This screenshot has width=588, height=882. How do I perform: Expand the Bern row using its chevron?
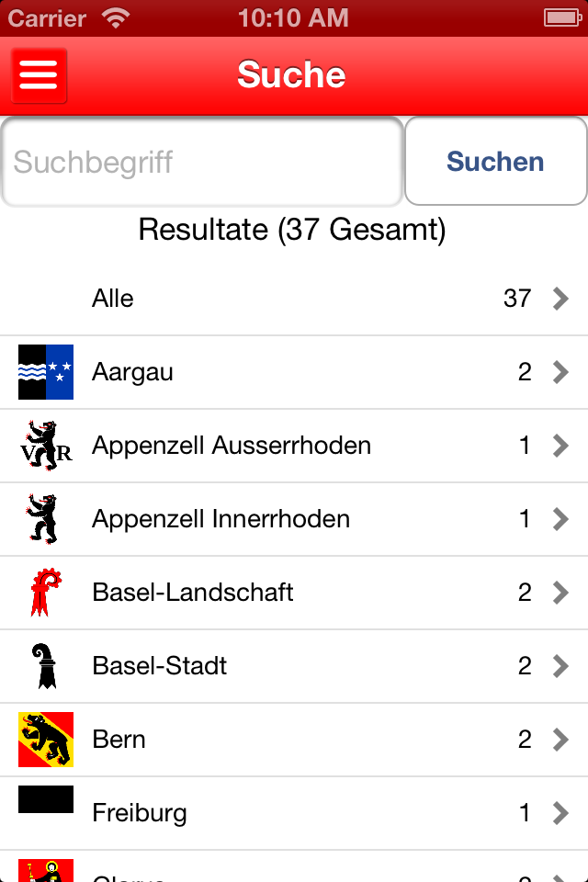pos(561,739)
